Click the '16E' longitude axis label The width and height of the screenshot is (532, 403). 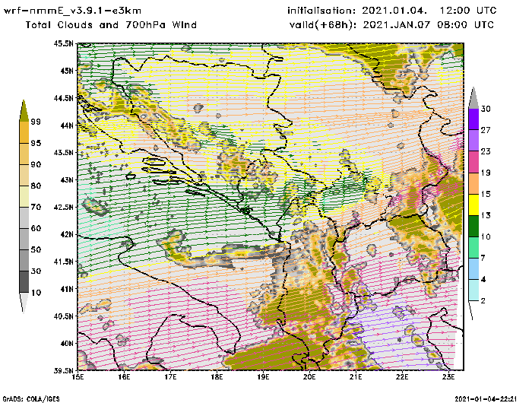pyautogui.click(x=124, y=377)
